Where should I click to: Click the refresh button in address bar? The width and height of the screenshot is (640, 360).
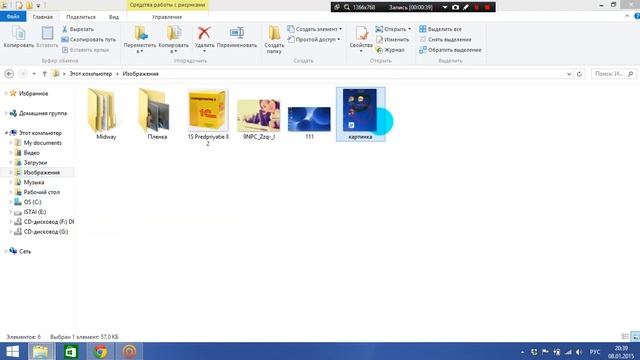tap(579, 74)
